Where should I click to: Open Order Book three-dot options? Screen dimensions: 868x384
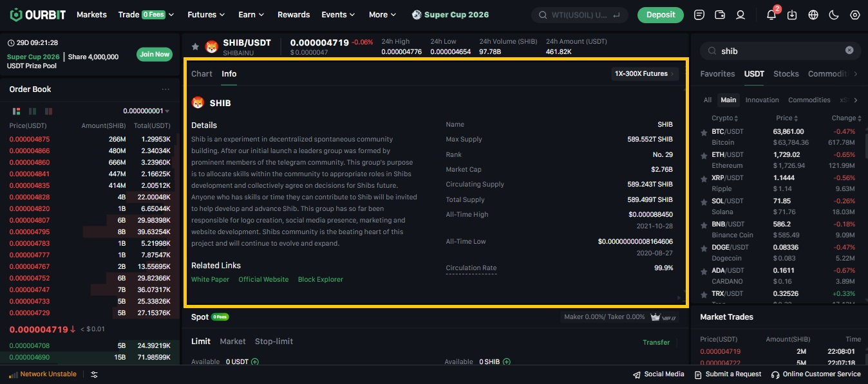point(165,89)
